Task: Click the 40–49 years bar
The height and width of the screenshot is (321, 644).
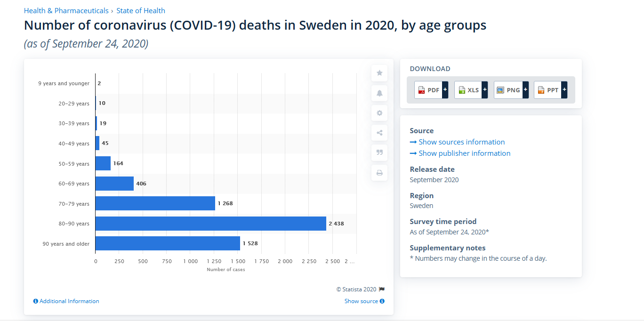Action: (97, 144)
